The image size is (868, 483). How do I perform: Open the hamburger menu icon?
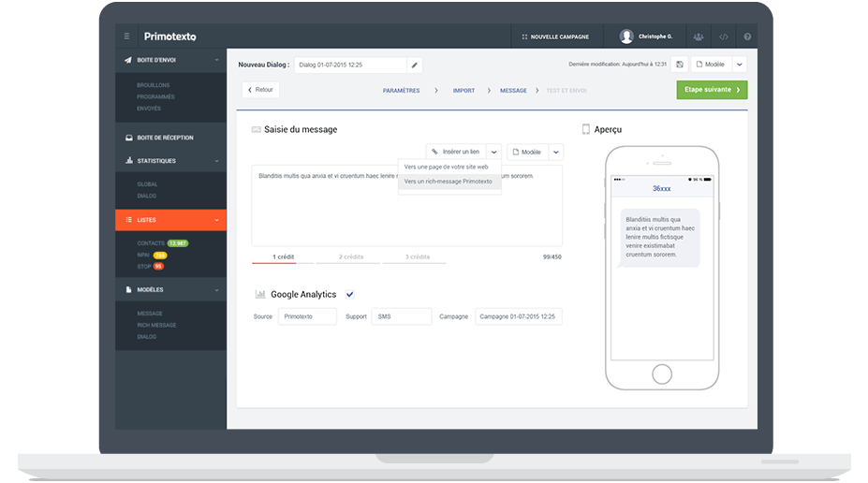coord(126,37)
